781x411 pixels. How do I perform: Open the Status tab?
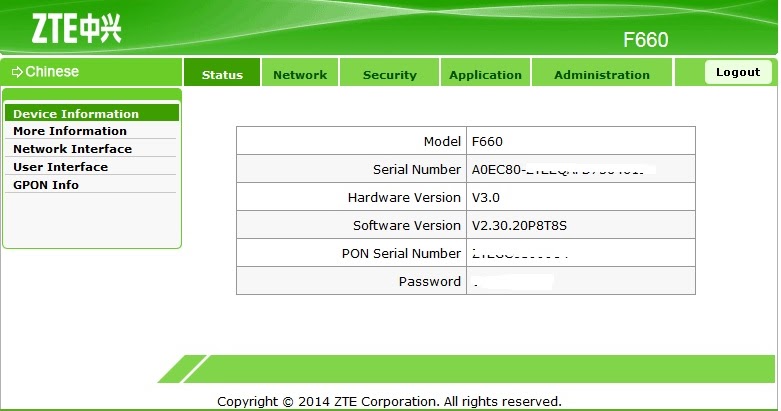tap(222, 73)
